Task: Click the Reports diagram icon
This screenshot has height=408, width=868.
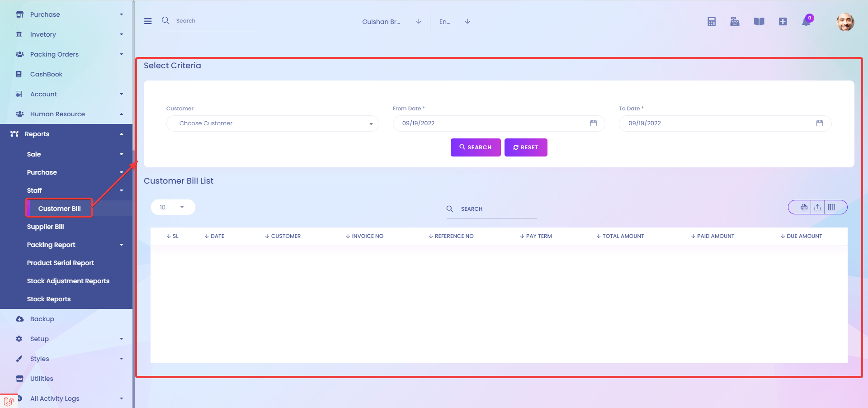Action: (14, 134)
